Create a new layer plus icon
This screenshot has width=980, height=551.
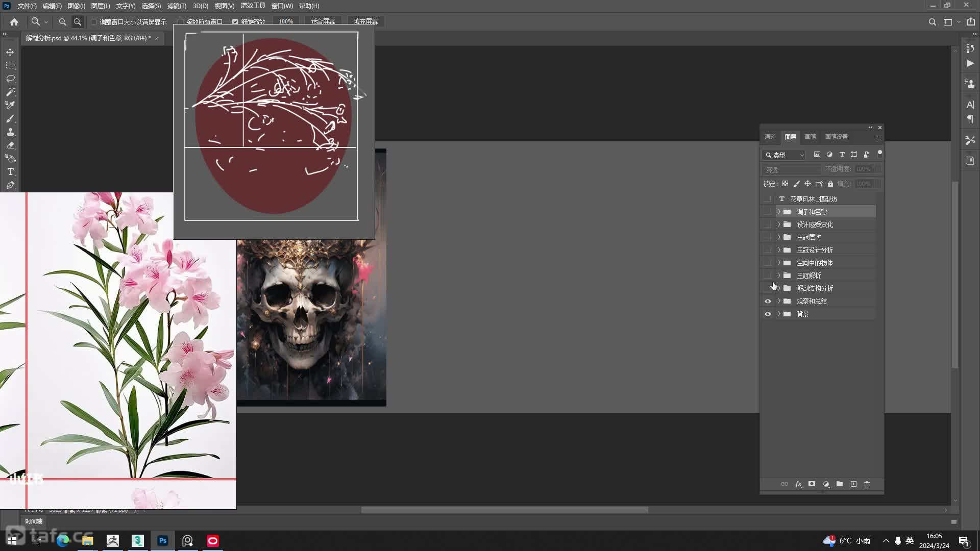[853, 484]
